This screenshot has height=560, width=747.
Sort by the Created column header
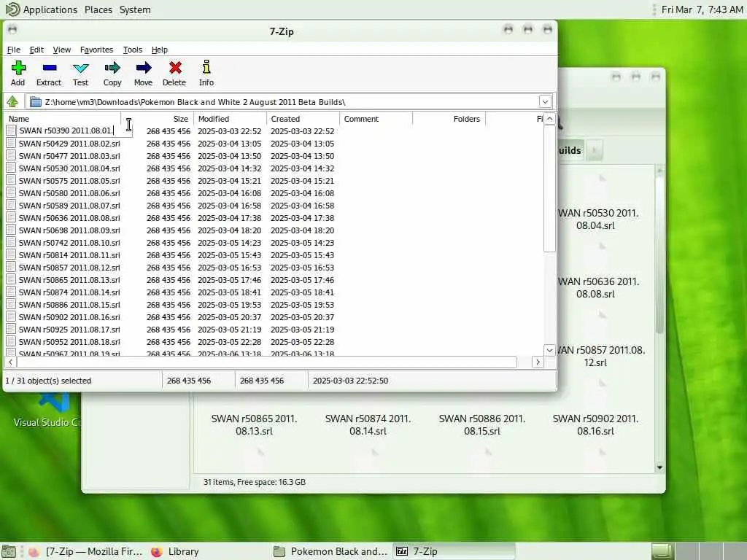coord(303,119)
